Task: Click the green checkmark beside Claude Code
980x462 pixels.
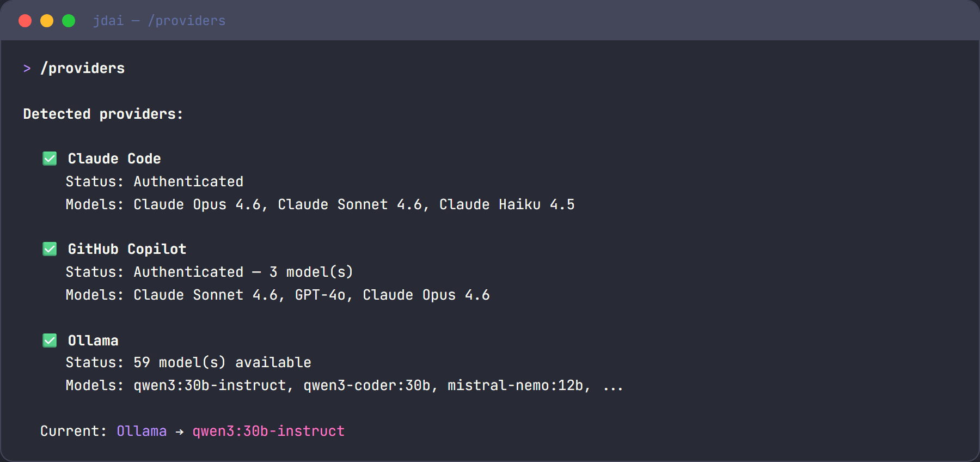Action: pos(50,159)
